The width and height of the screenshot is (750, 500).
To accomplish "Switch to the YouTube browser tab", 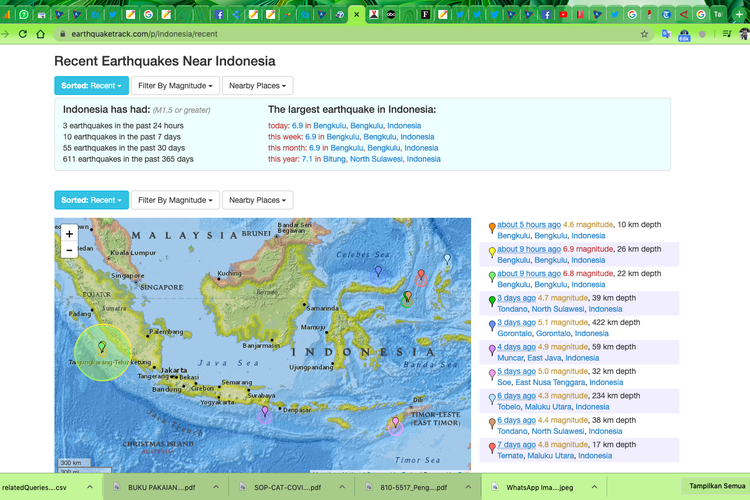I will (564, 14).
